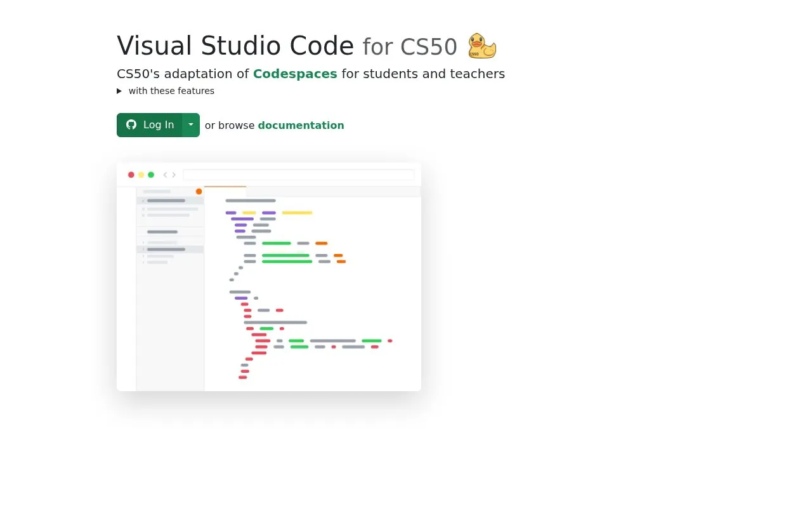Viewport: 812px width, 508px height.
Task: Open the dropdown arrow beside Log In
Action: (x=191, y=125)
